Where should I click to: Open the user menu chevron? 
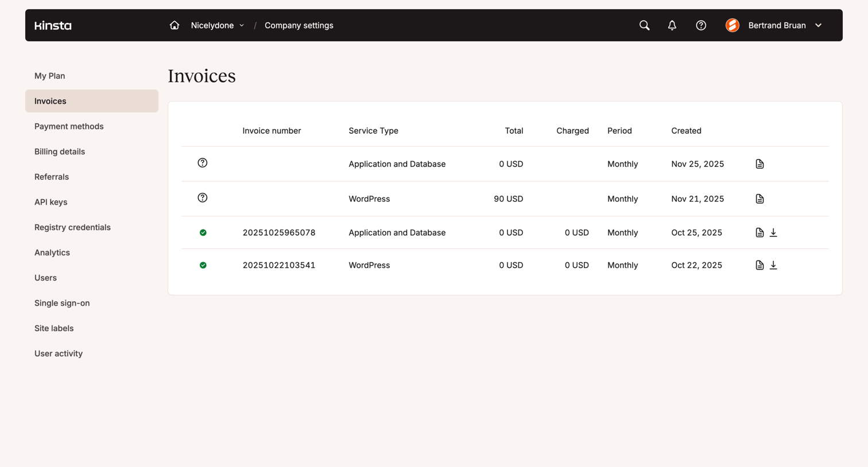pyautogui.click(x=819, y=25)
